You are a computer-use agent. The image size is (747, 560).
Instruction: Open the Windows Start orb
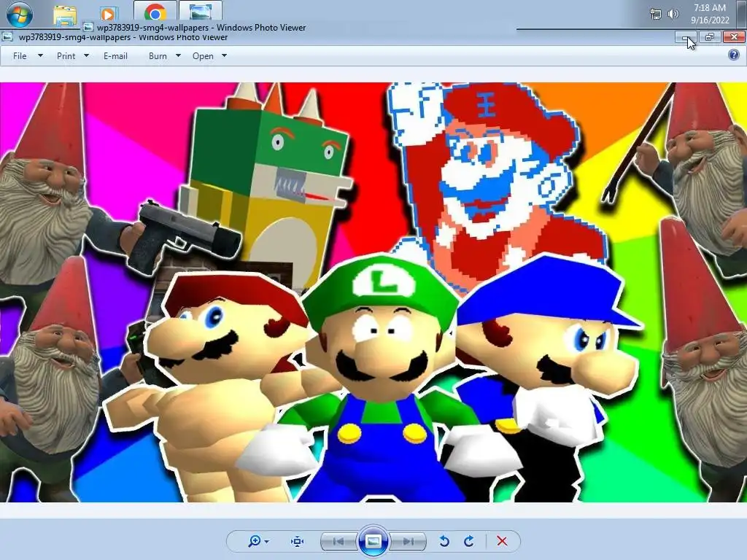[x=20, y=13]
